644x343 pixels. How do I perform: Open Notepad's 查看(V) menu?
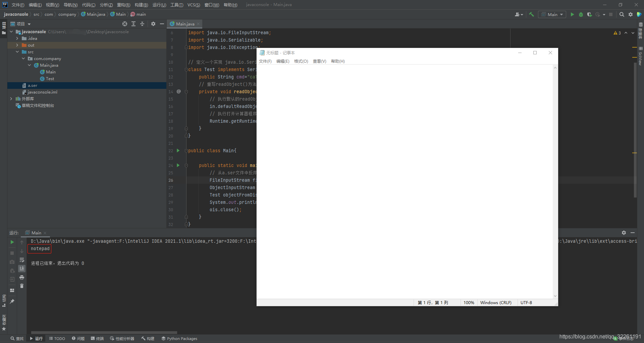point(319,61)
